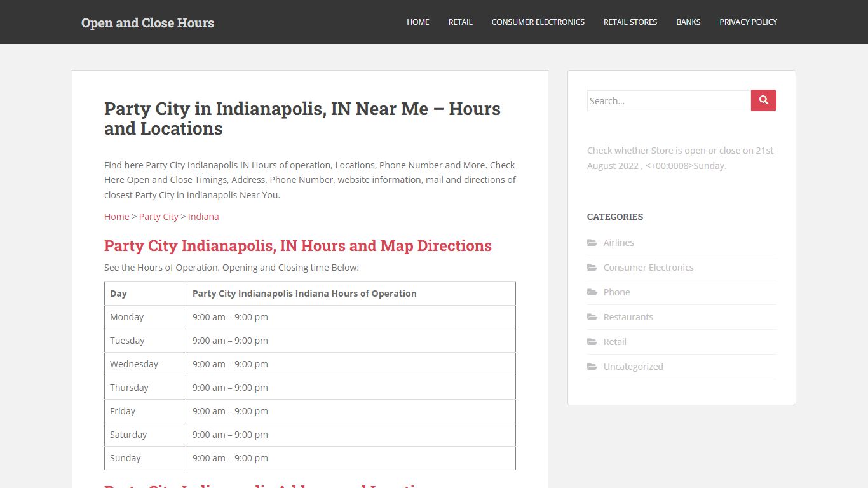Open the Retail navigation menu item
The width and height of the screenshot is (868, 488).
coord(461,22)
